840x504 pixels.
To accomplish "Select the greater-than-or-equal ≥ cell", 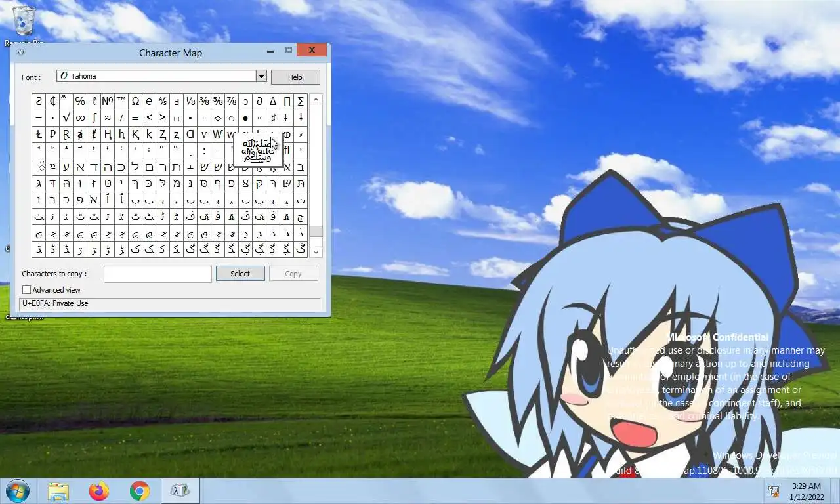I will click(x=163, y=118).
